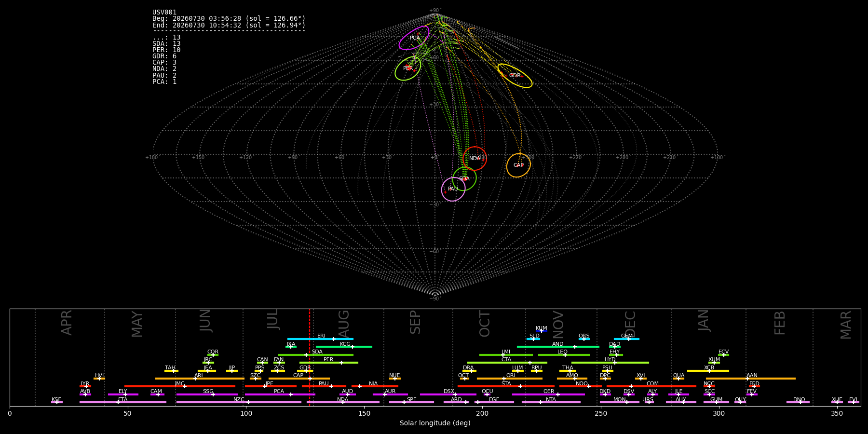Click the 'PER: 10' legend count

tap(166, 50)
